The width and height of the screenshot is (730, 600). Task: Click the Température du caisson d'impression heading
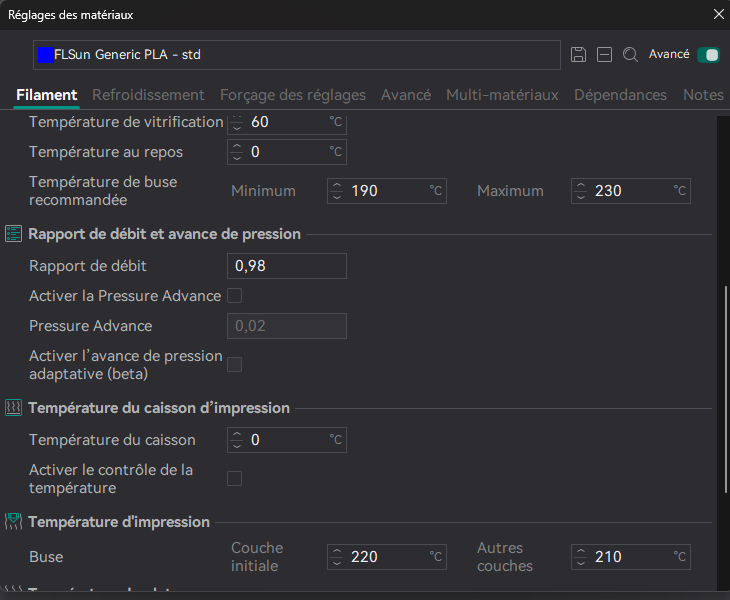tap(159, 408)
